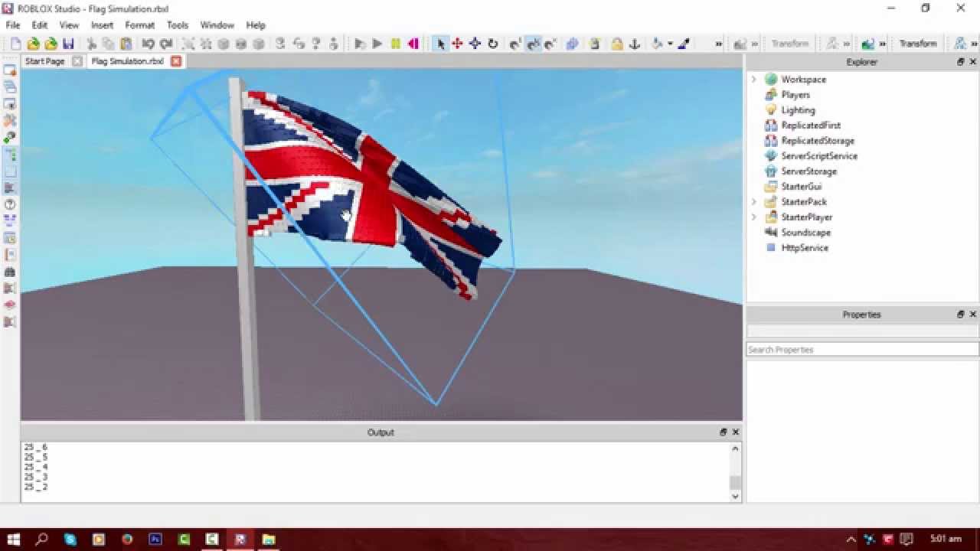Expand the Workspace tree node
980x551 pixels.
coord(754,80)
